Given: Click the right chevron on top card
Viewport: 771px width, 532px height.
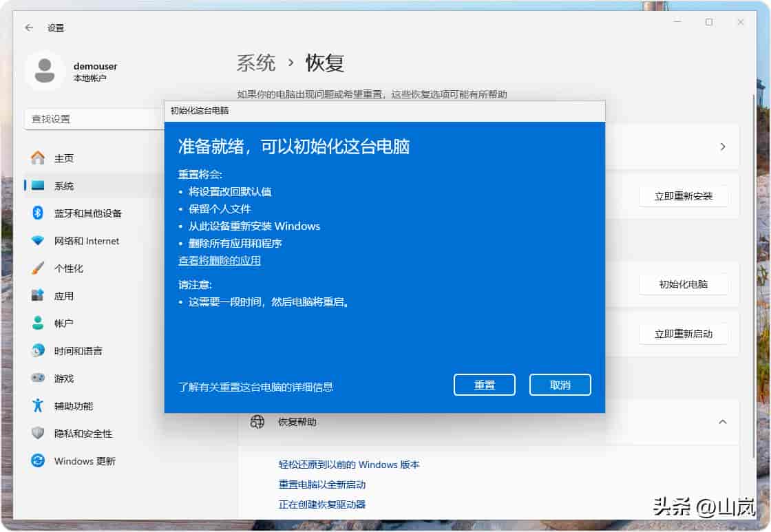Looking at the screenshot, I should [722, 147].
